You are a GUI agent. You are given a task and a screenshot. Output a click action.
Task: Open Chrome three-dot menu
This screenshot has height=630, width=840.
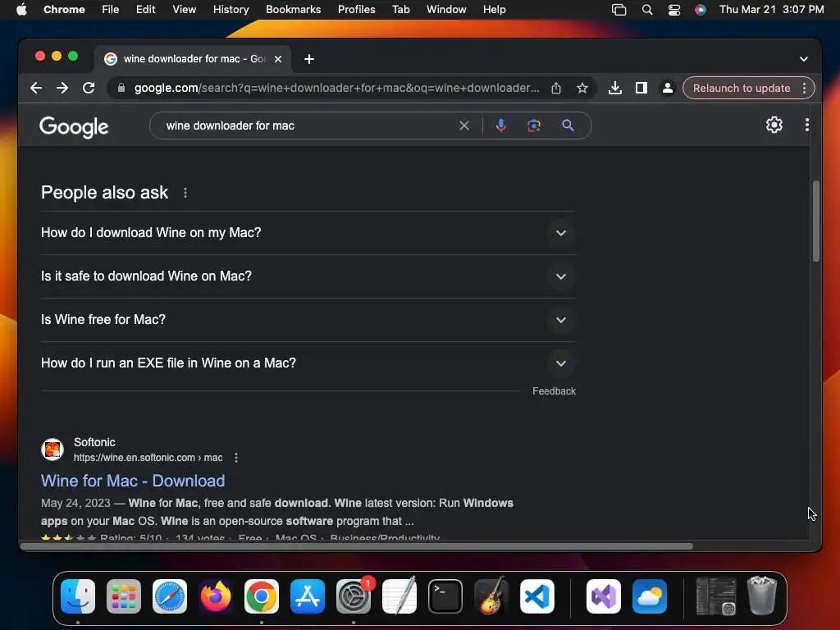point(804,88)
